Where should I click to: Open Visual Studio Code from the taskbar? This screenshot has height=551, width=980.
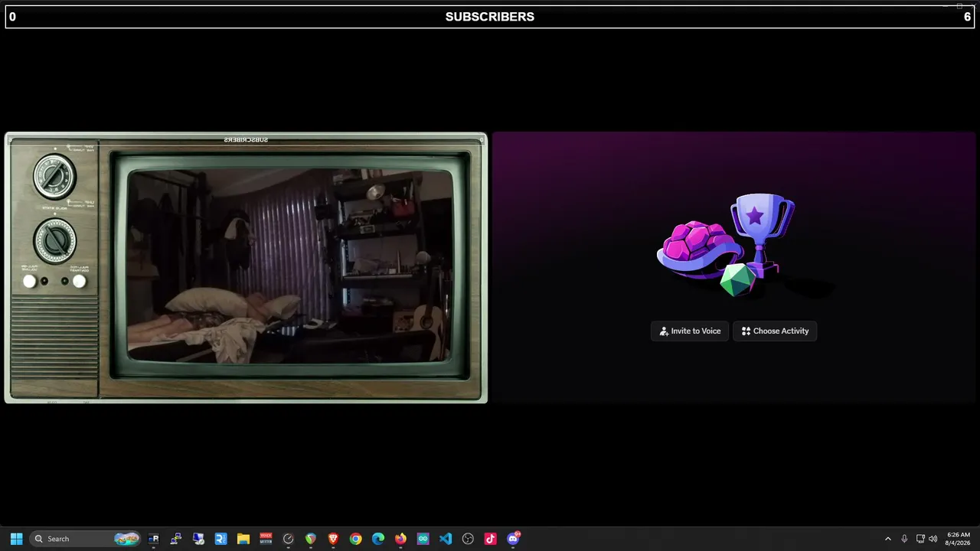[446, 539]
